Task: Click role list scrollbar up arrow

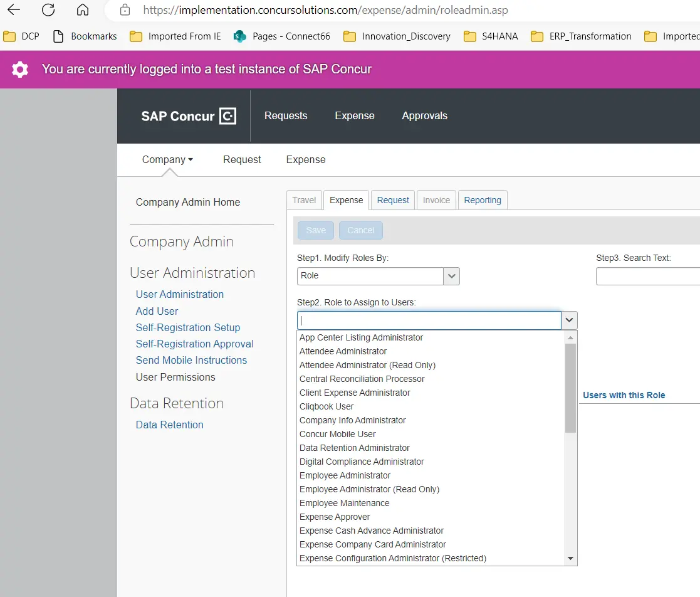Action: click(x=570, y=338)
